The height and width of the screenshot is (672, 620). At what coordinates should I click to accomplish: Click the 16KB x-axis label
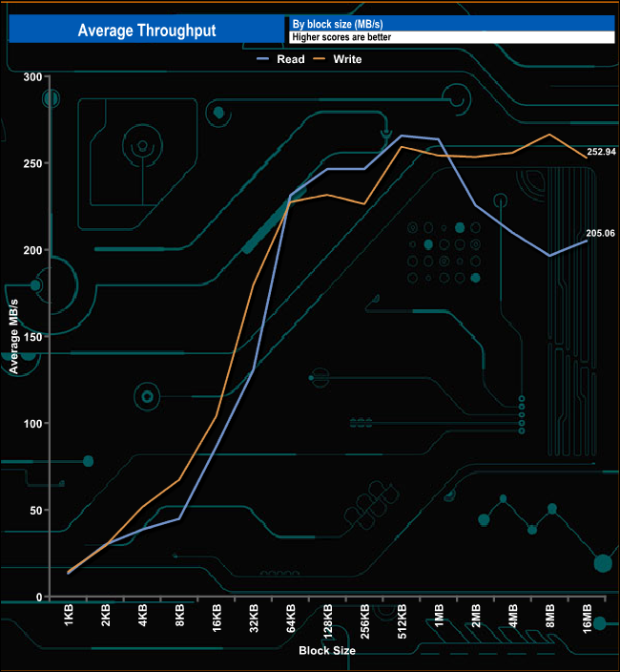pos(217,618)
